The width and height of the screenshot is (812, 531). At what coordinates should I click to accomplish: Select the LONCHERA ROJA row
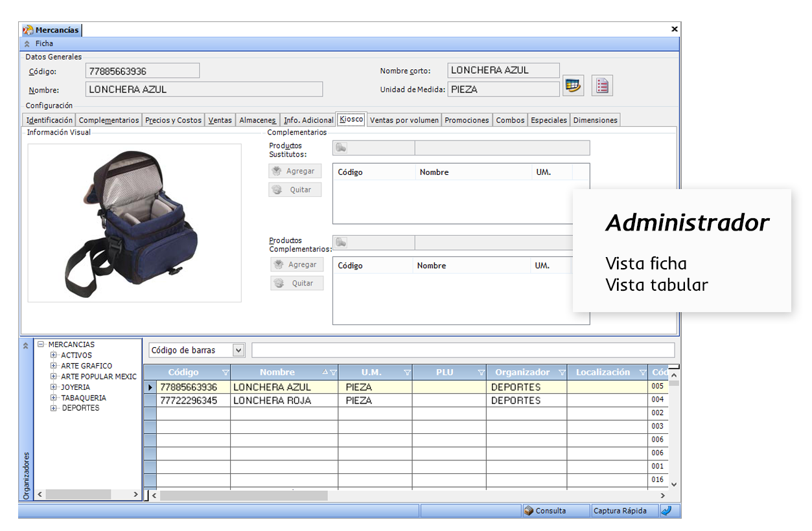point(272,401)
